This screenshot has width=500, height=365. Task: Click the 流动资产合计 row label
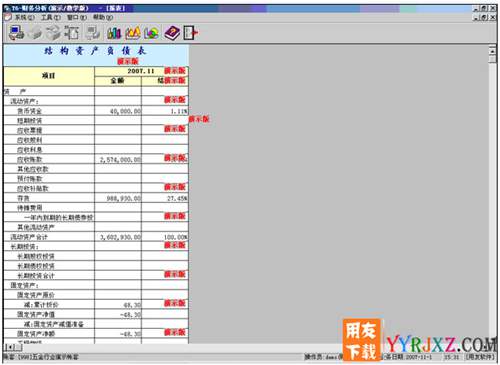29,237
